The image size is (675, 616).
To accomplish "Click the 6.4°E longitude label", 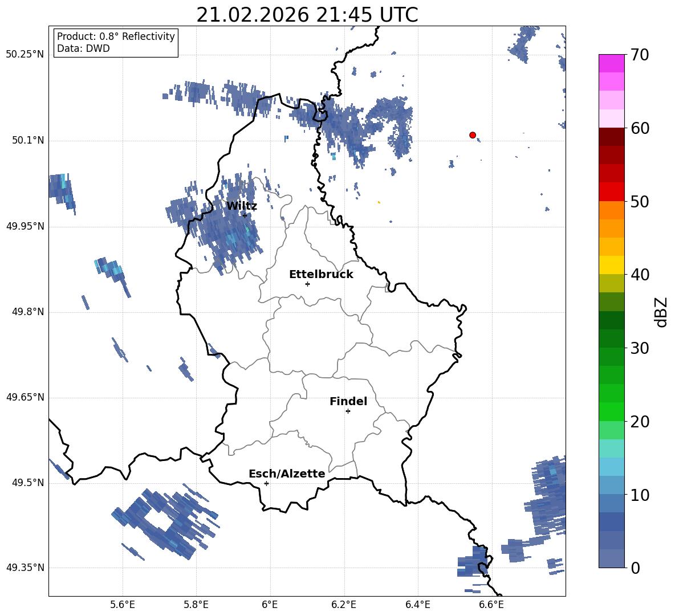I will 417,605.
